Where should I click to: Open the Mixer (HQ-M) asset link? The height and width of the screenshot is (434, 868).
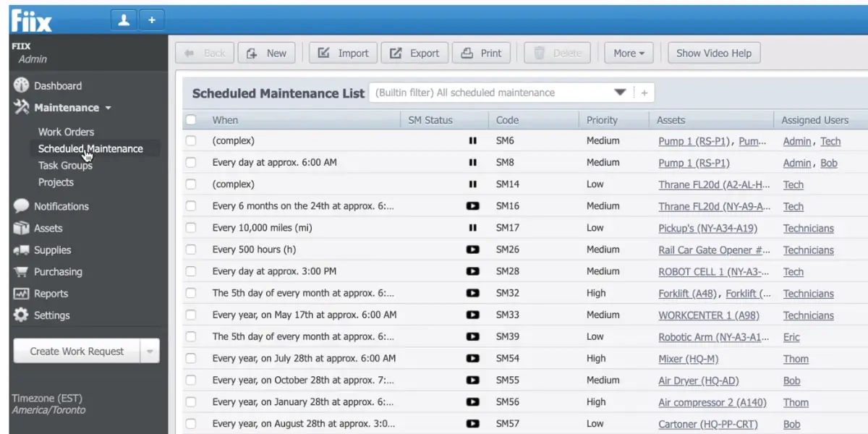coord(688,359)
